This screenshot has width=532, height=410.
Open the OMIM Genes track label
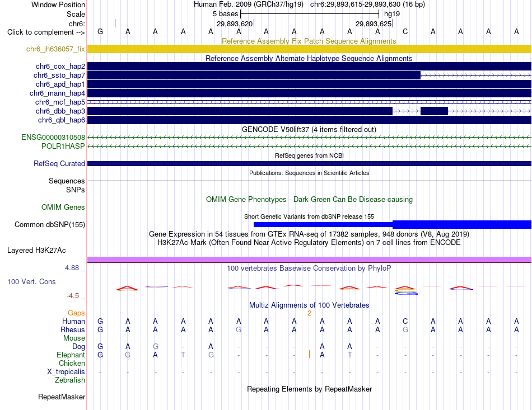63,207
